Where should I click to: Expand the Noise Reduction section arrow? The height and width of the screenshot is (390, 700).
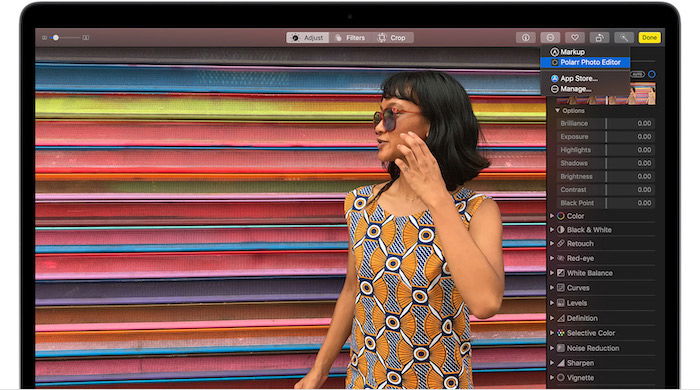(x=552, y=348)
